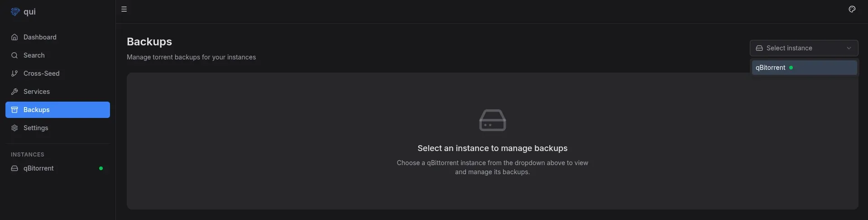Open the theme palette icon

[852, 9]
